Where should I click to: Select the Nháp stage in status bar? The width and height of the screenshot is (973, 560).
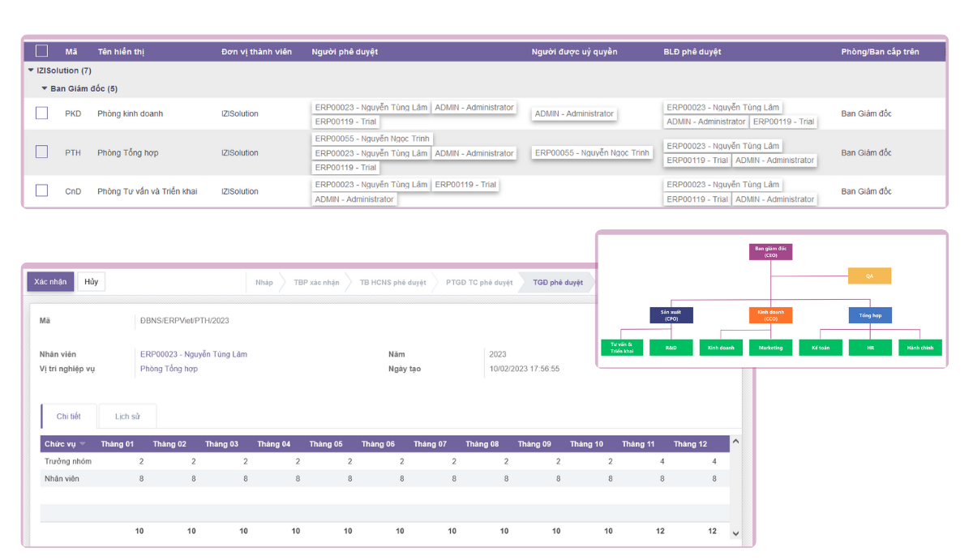264,283
